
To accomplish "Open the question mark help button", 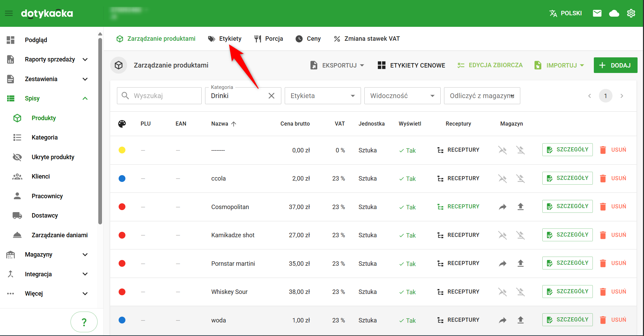I will coord(84,322).
